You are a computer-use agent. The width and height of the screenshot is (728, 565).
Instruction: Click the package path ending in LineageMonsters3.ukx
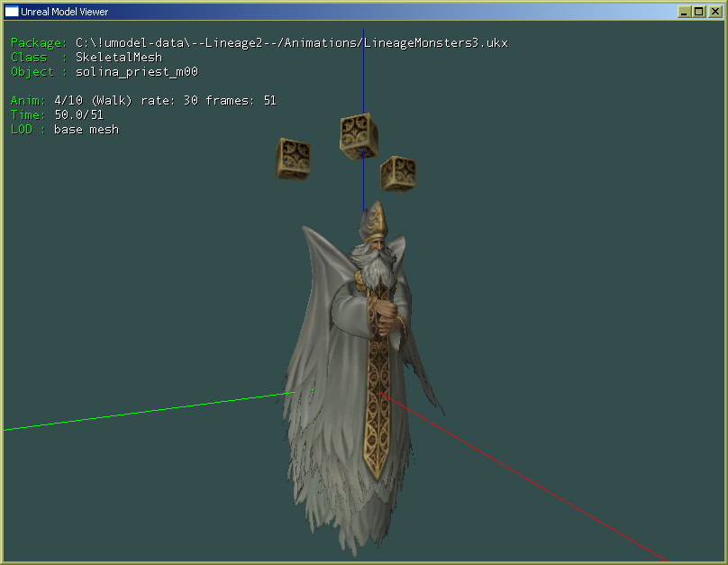pos(292,43)
